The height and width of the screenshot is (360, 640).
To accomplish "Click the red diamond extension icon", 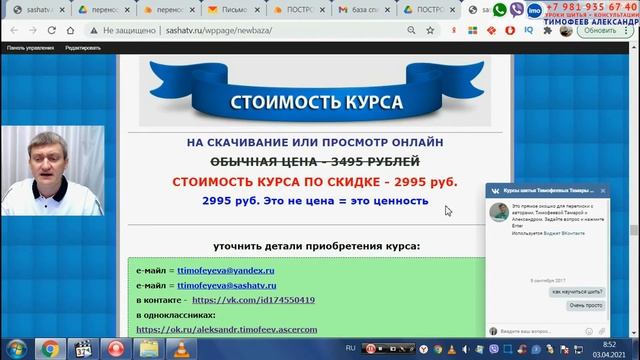I will coord(491,31).
